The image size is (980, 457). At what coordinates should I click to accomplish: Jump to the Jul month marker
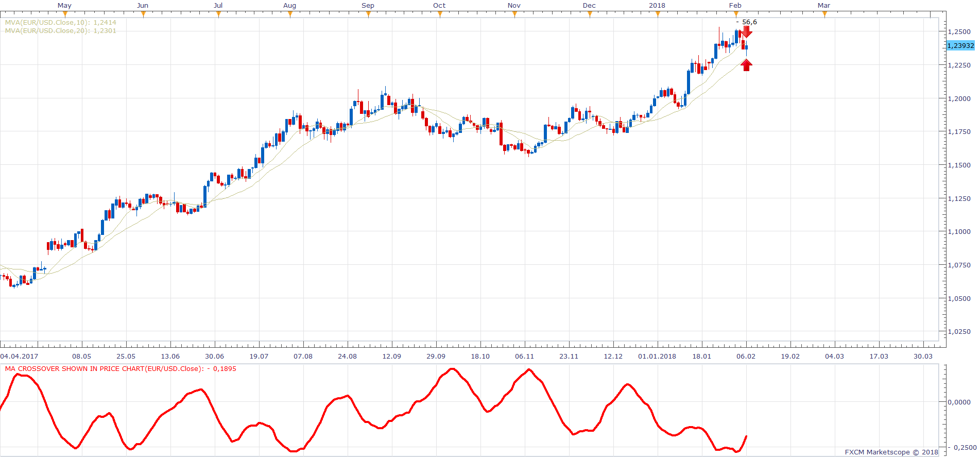pos(218,6)
